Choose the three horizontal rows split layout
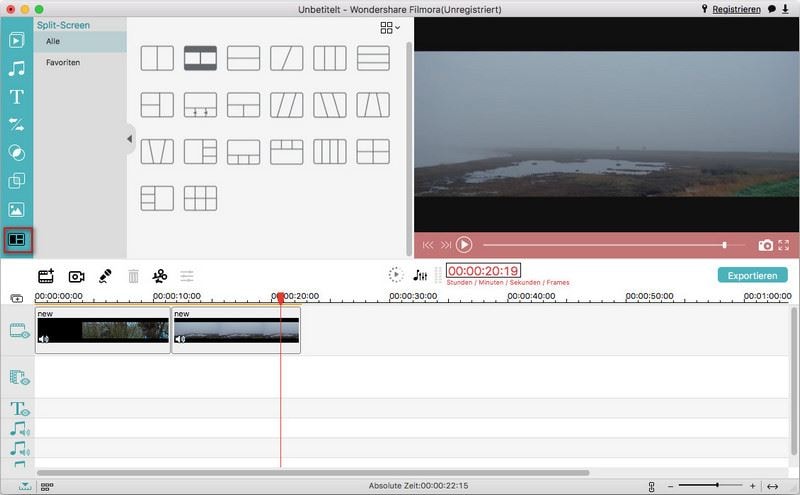The image size is (800, 495). coord(373,58)
